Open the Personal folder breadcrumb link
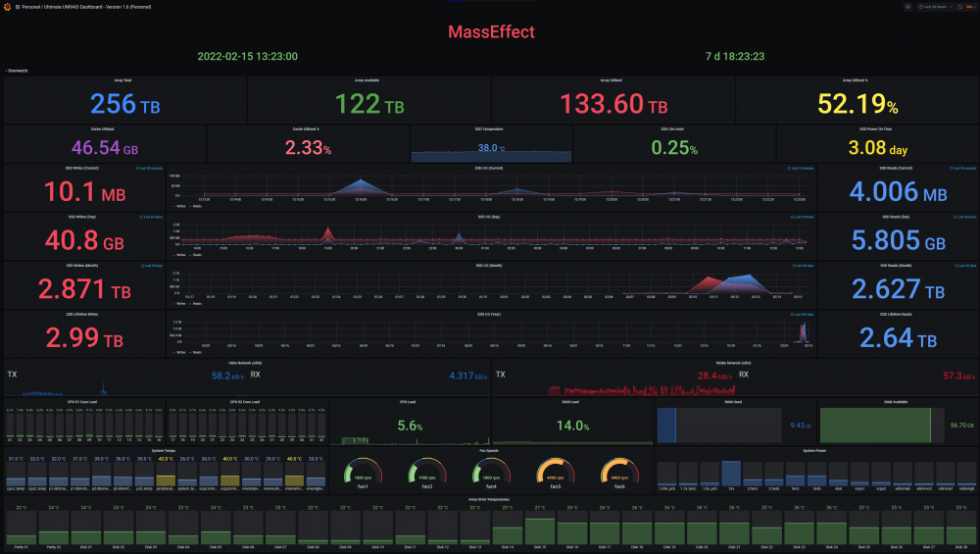 click(x=31, y=7)
